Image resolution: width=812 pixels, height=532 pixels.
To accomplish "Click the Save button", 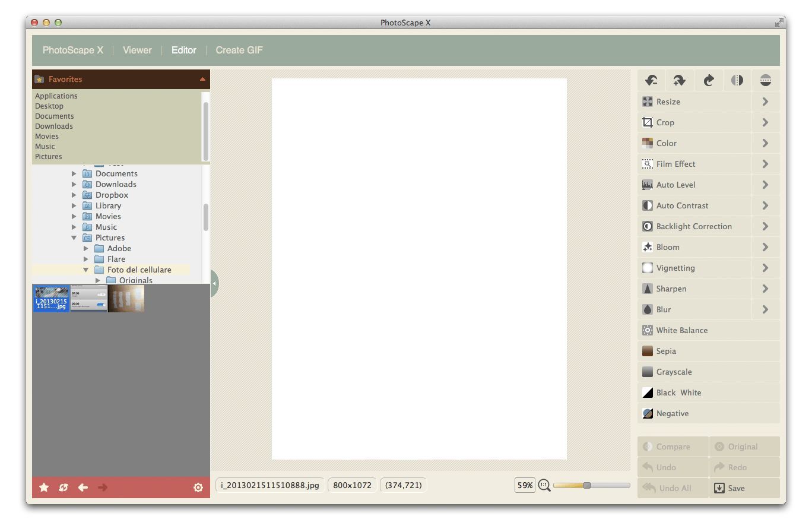I will pos(744,488).
